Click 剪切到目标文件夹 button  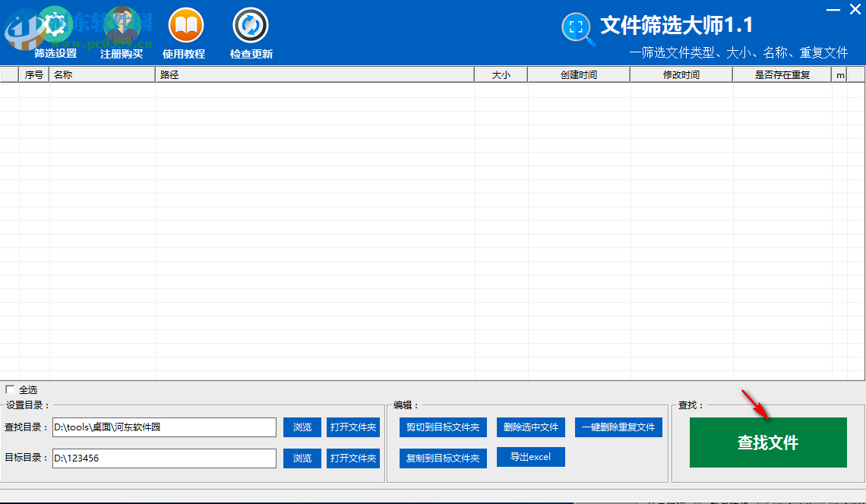coord(443,427)
